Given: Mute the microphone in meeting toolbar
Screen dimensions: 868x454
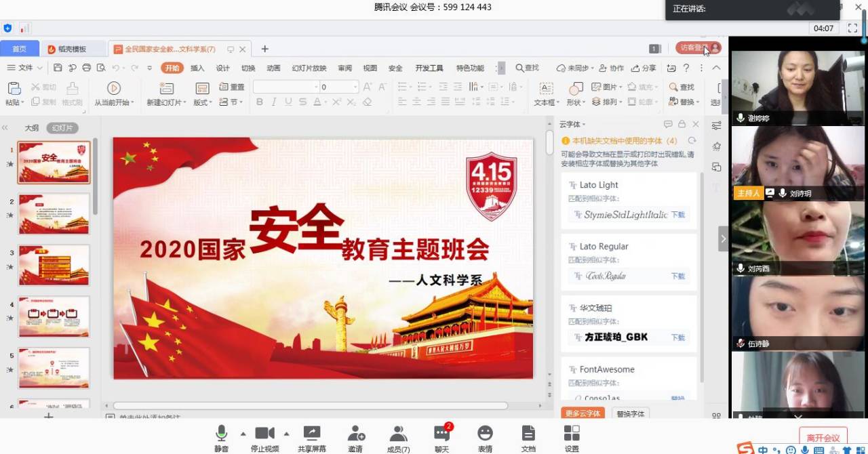Looking at the screenshot, I should (x=221, y=434).
